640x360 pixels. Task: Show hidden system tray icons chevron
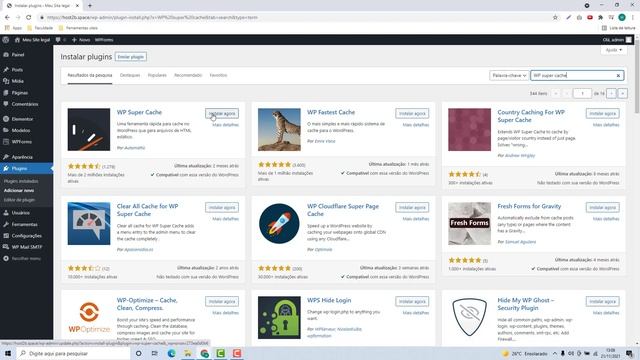point(555,353)
